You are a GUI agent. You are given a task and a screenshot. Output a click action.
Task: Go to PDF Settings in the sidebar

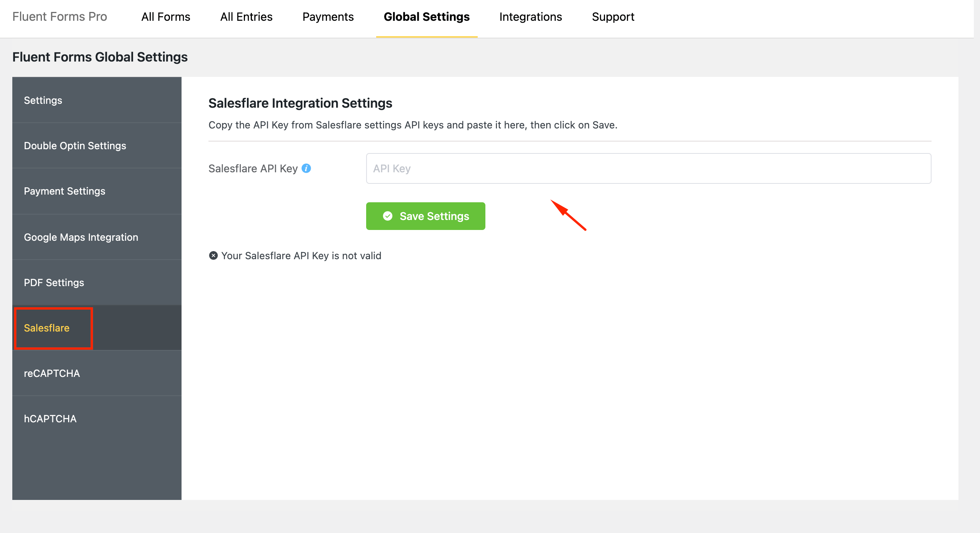[x=97, y=282]
